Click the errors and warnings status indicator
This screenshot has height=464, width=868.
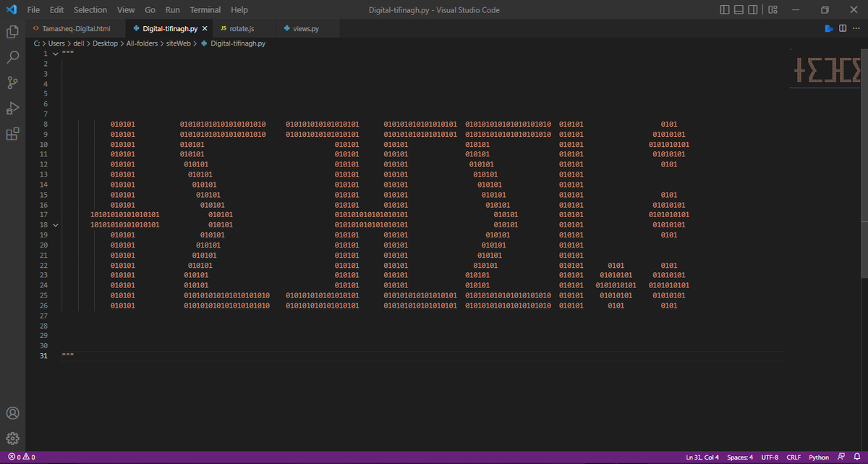tap(21, 457)
